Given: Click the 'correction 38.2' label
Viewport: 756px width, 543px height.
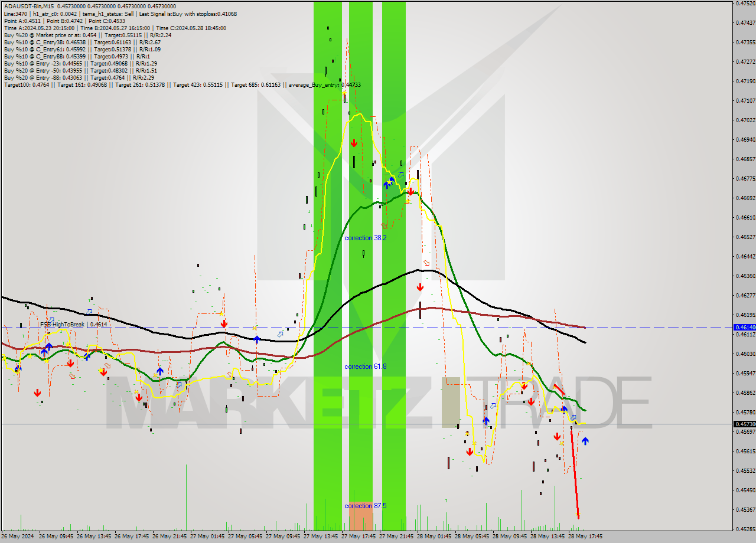Looking at the screenshot, I should [x=366, y=238].
